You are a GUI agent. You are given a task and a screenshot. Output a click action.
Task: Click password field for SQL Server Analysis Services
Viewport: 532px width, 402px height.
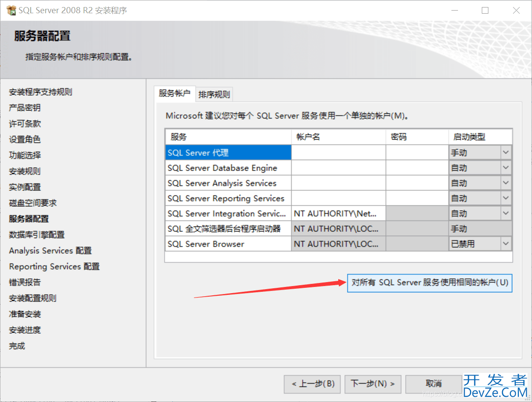click(417, 183)
